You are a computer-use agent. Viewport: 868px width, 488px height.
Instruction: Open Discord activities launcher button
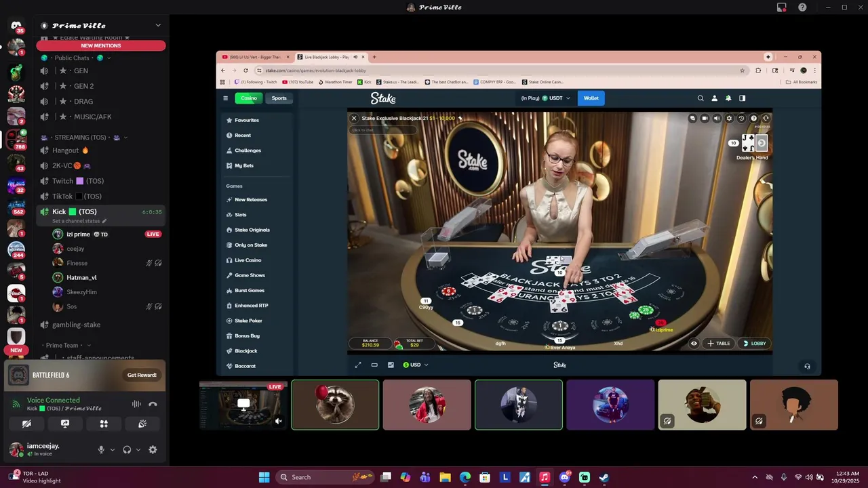(104, 424)
